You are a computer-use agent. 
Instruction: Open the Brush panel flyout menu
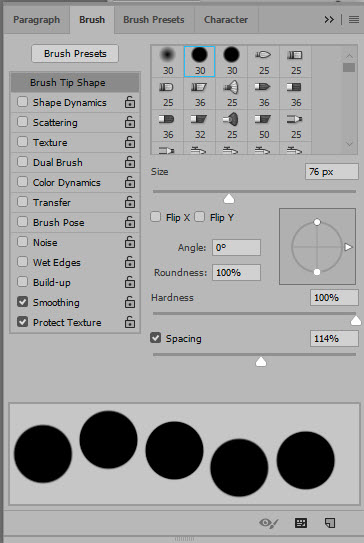click(x=354, y=20)
